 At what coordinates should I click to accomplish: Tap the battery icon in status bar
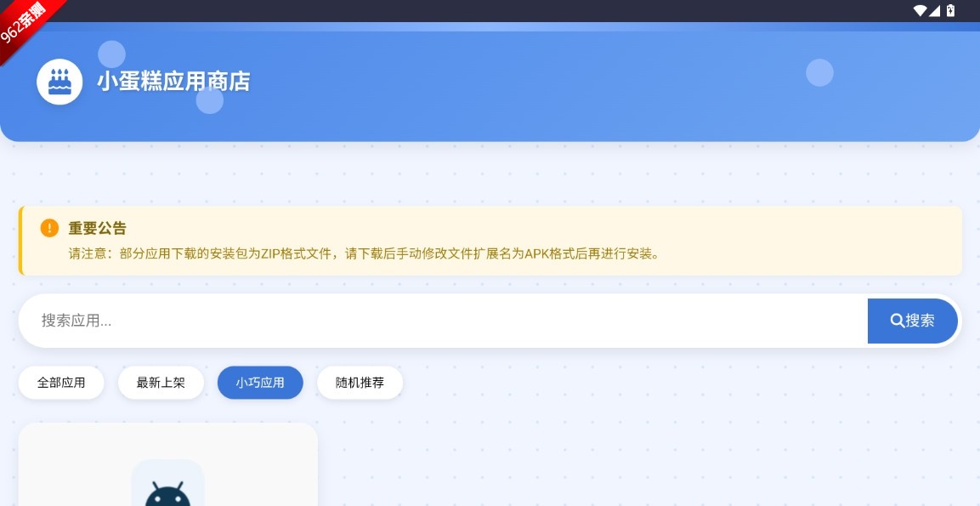click(x=950, y=10)
